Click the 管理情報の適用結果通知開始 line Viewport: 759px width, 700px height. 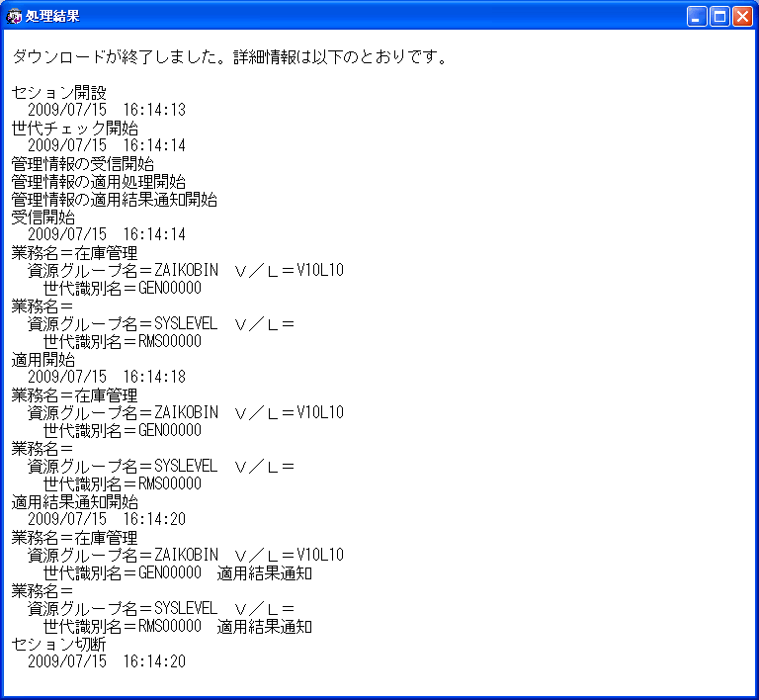[115, 200]
